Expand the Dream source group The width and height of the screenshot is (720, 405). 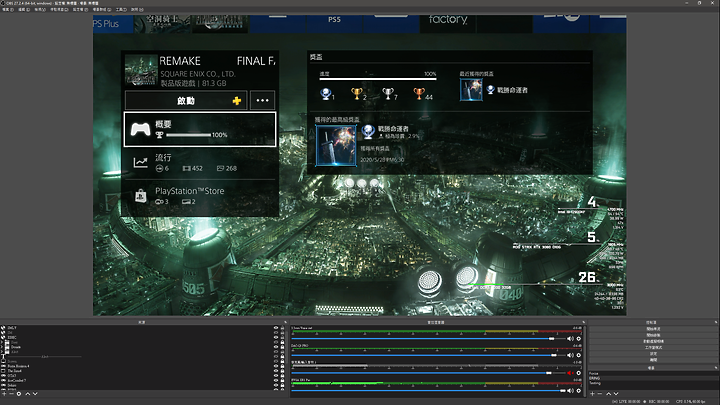click(2, 347)
